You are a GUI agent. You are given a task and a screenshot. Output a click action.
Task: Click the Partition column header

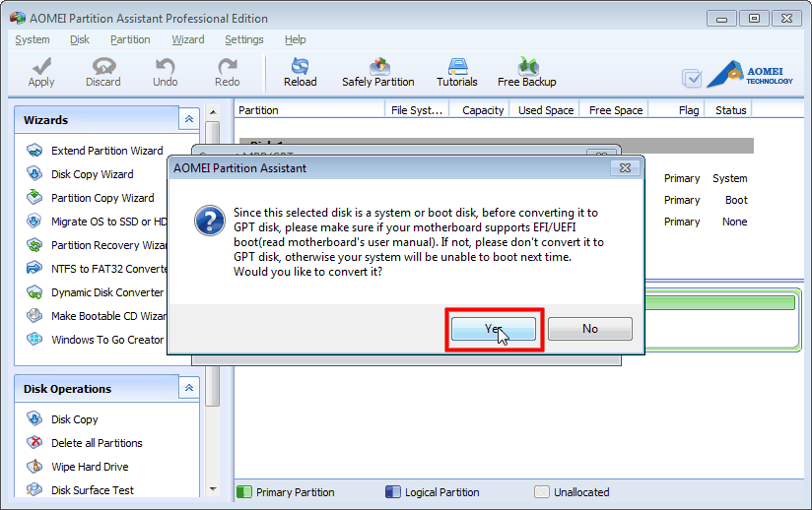tap(309, 110)
